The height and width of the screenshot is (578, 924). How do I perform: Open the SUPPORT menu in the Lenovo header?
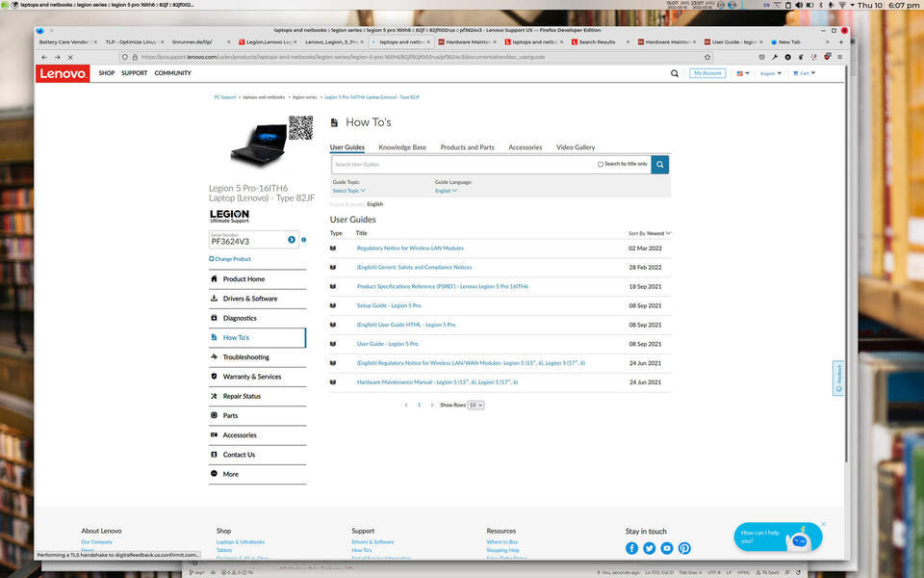(135, 73)
